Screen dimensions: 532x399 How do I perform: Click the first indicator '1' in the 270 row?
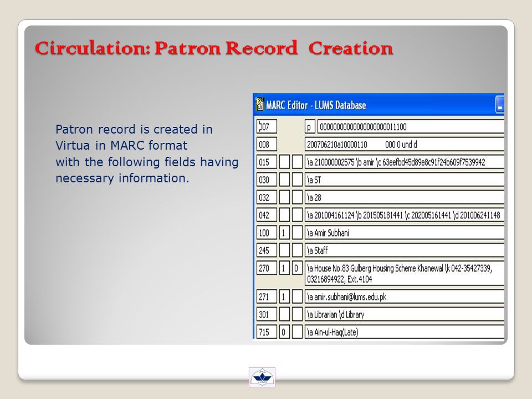click(x=284, y=268)
